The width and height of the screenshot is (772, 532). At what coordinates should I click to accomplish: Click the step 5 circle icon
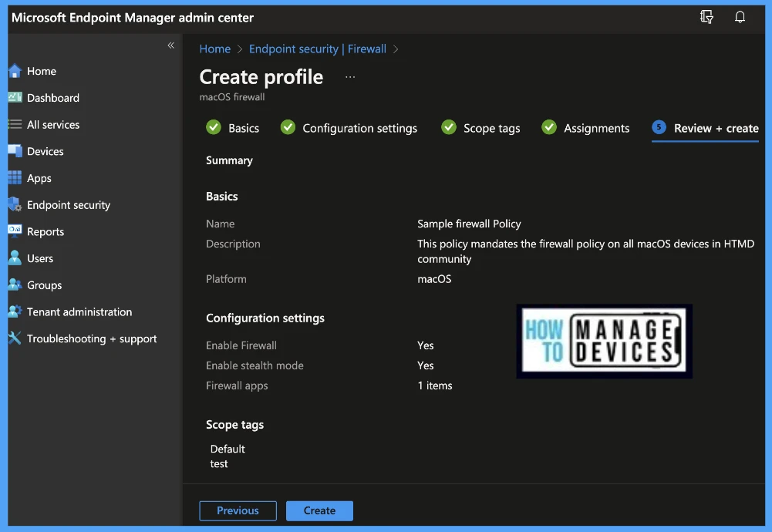659,127
